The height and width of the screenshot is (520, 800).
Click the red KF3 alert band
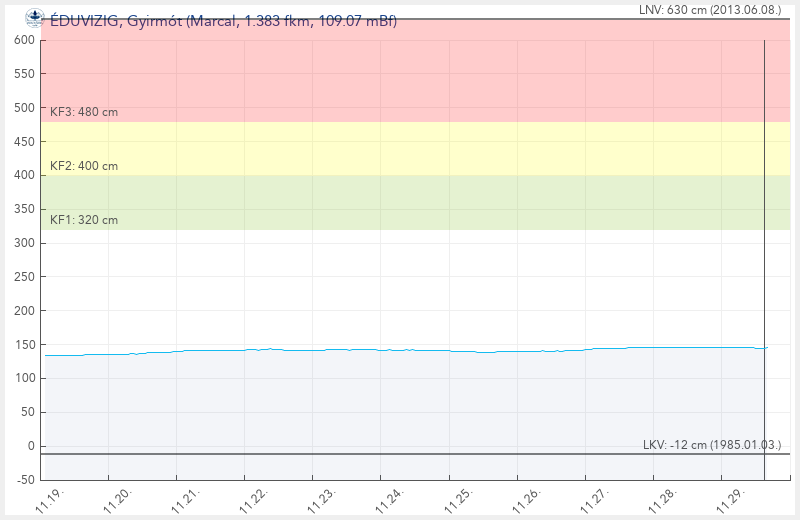pyautogui.click(x=400, y=75)
